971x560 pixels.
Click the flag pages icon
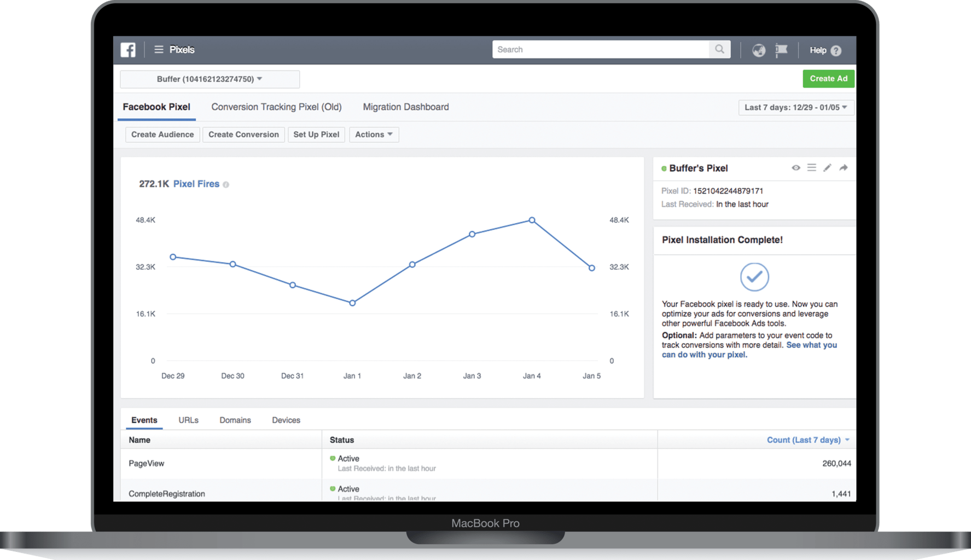coord(781,50)
